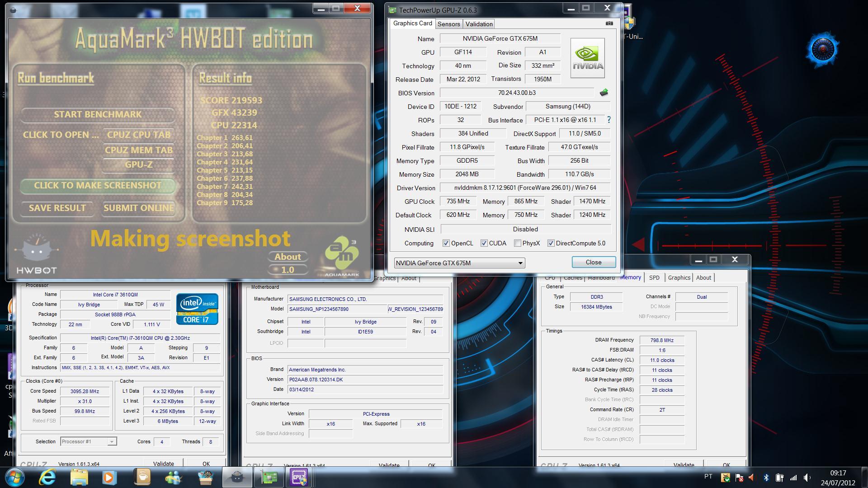Switch to the Validation tab in GPU-Z
This screenshot has width=868, height=488.
479,24
